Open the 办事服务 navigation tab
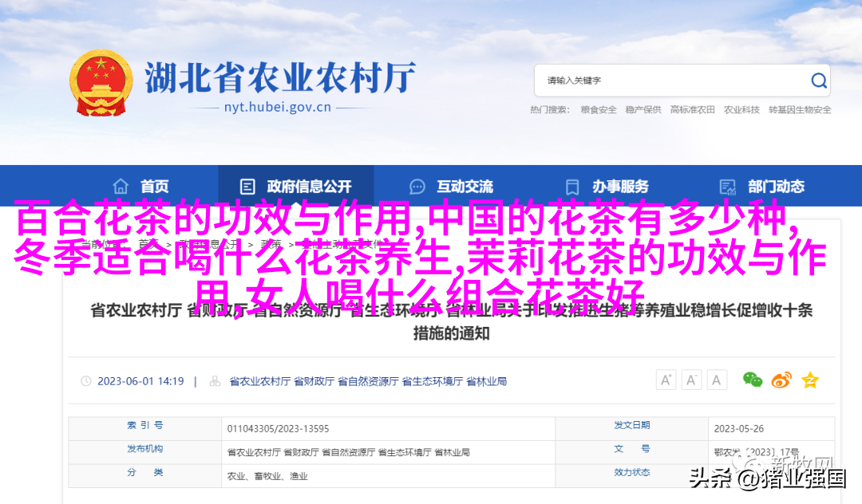Image resolution: width=862 pixels, height=504 pixels. tap(619, 187)
